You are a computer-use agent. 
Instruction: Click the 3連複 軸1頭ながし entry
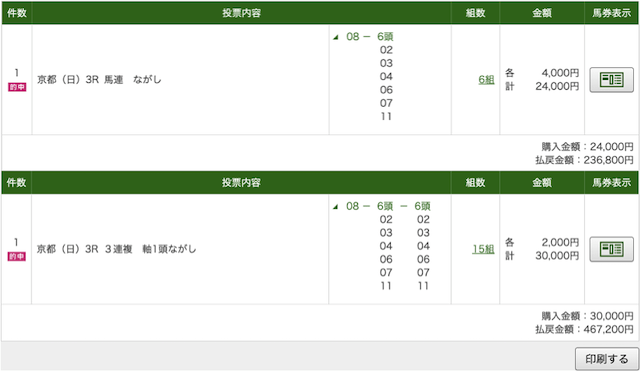pyautogui.click(x=151, y=249)
